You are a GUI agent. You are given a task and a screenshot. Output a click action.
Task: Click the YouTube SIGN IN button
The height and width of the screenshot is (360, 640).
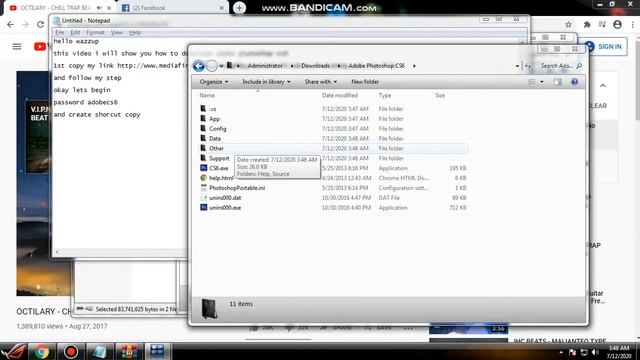click(x=605, y=47)
